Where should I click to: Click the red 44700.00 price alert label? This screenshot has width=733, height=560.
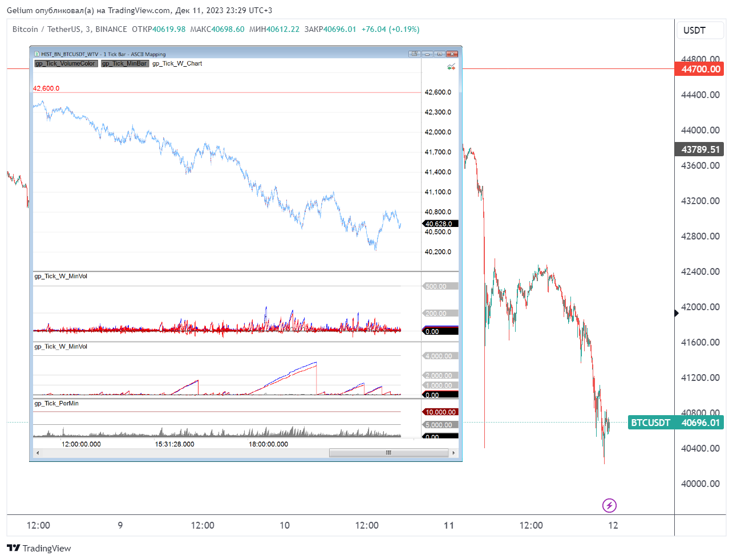699,69
